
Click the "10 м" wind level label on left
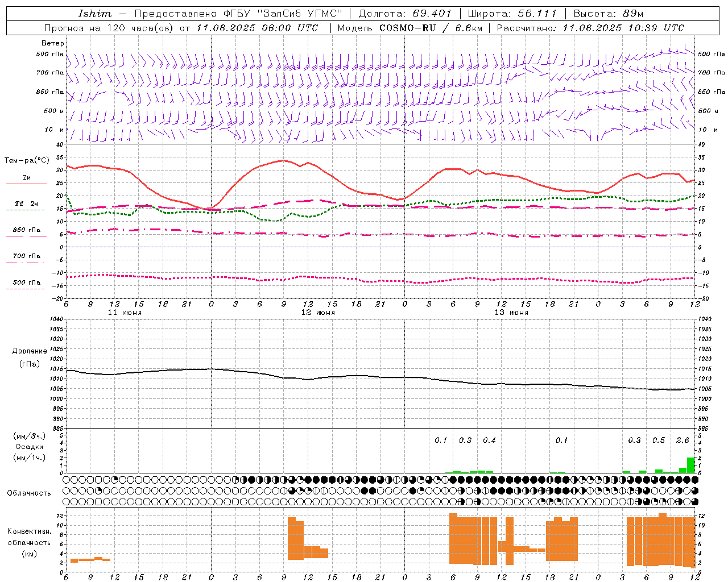coord(55,130)
